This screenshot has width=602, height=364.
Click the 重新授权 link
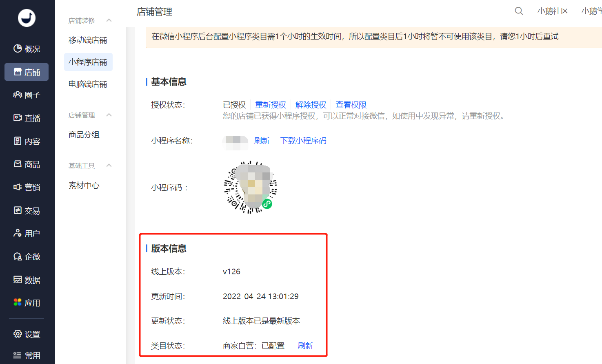pos(271,105)
